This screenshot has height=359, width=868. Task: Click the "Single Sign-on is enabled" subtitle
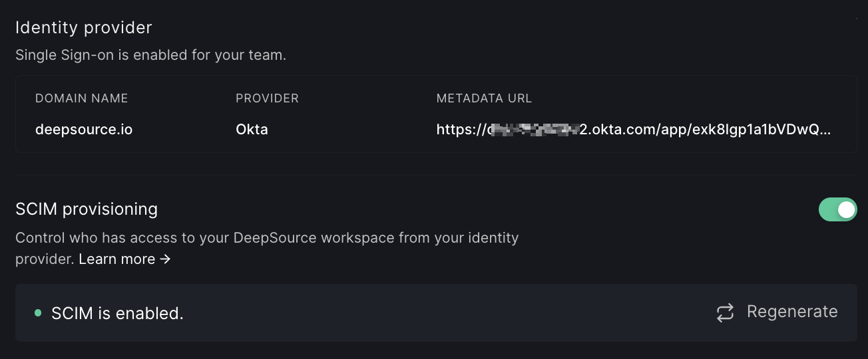pos(150,55)
